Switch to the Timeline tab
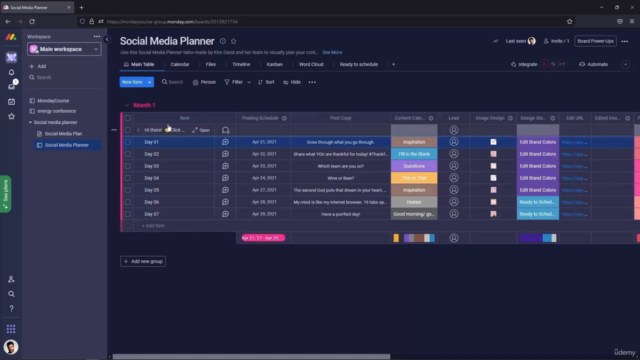Screen dimensions: 640x360 point(241,64)
